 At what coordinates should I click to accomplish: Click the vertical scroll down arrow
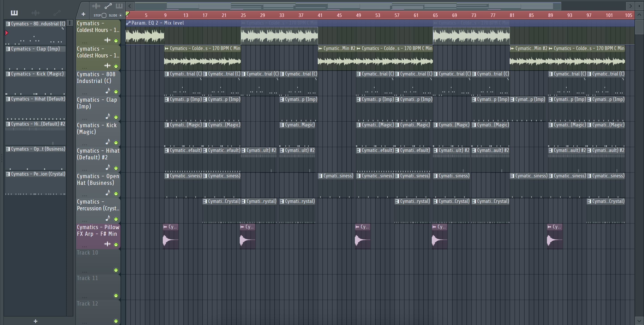click(639, 321)
